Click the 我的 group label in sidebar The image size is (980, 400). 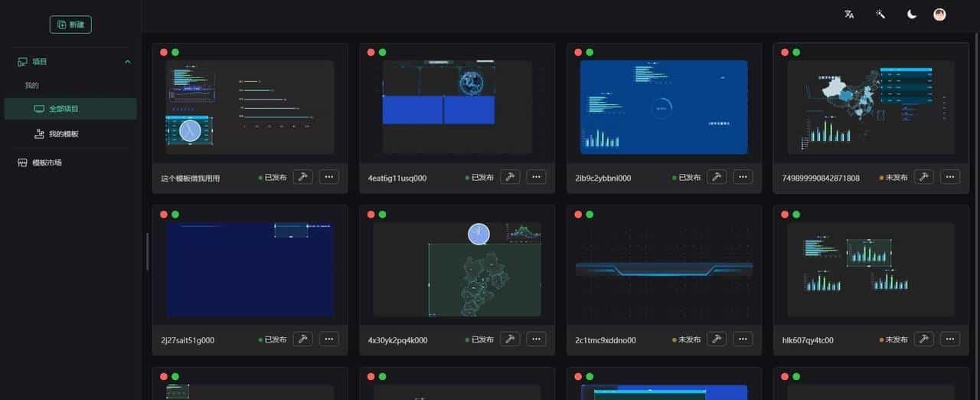(x=31, y=85)
